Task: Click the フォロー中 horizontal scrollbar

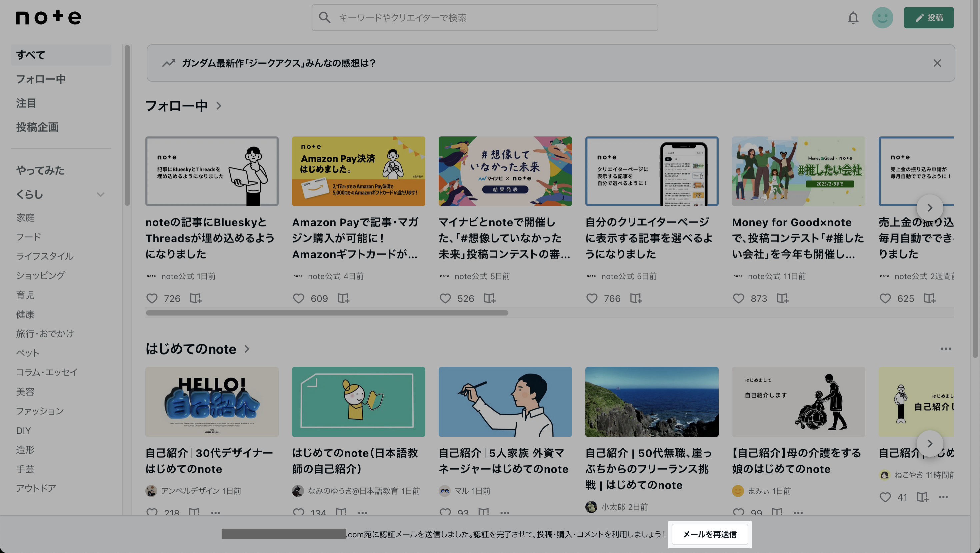Action: (327, 313)
